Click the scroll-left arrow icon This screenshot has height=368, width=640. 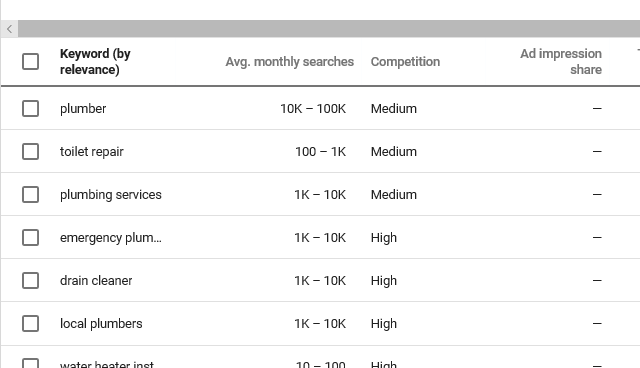(x=9, y=29)
